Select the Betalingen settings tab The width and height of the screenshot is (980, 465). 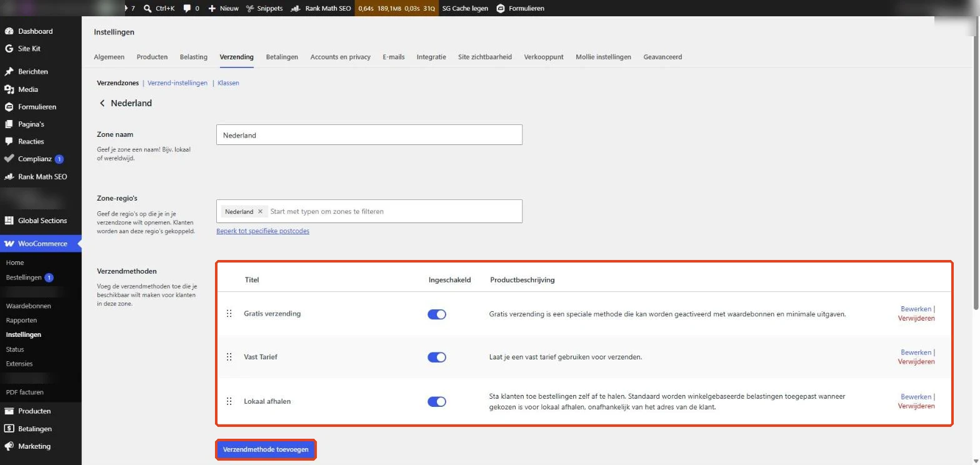tap(282, 57)
